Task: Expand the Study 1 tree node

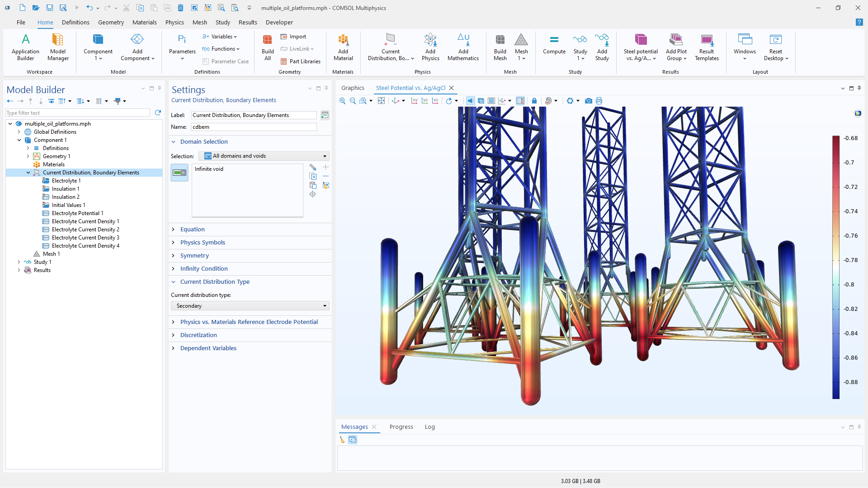Action: point(19,262)
